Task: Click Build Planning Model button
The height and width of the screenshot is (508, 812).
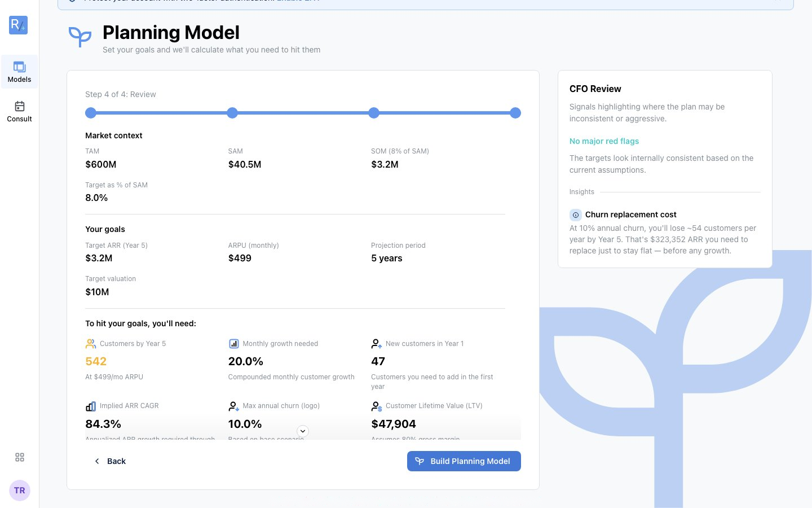Action: [464, 461]
